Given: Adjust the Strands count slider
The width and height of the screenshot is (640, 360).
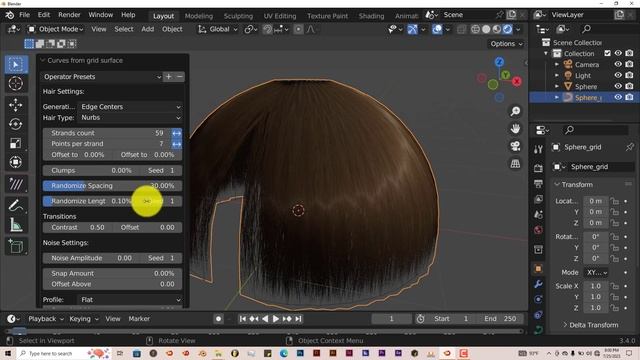Looking at the screenshot, I should click(x=107, y=133).
